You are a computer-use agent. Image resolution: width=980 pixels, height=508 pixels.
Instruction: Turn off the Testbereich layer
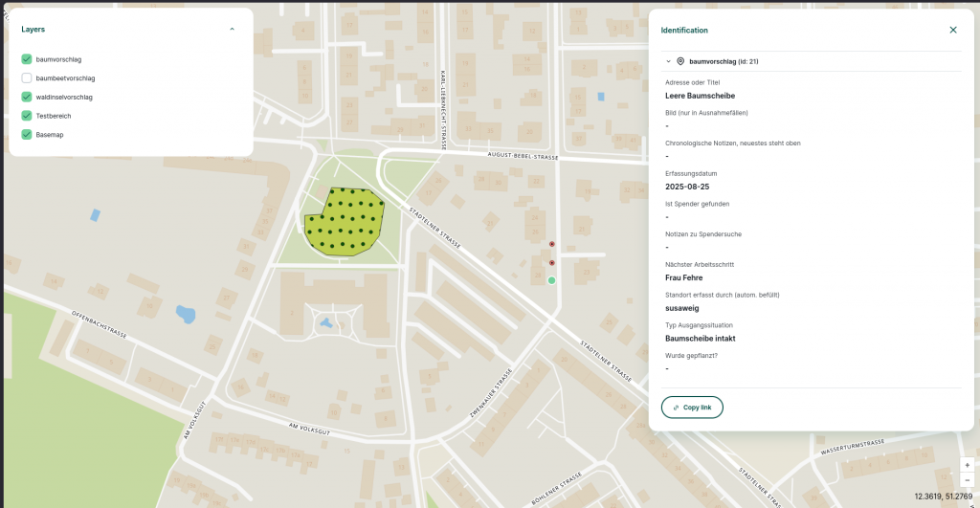pyautogui.click(x=27, y=116)
